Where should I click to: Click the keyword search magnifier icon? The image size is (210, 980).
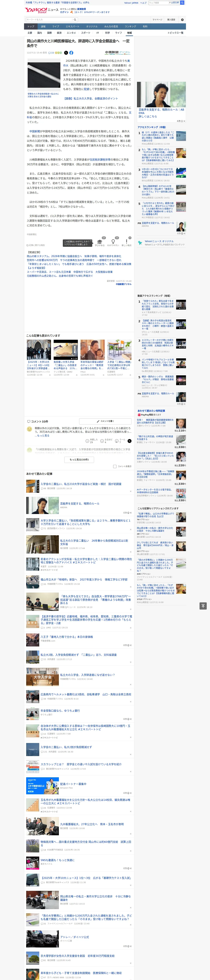click(75, 20)
